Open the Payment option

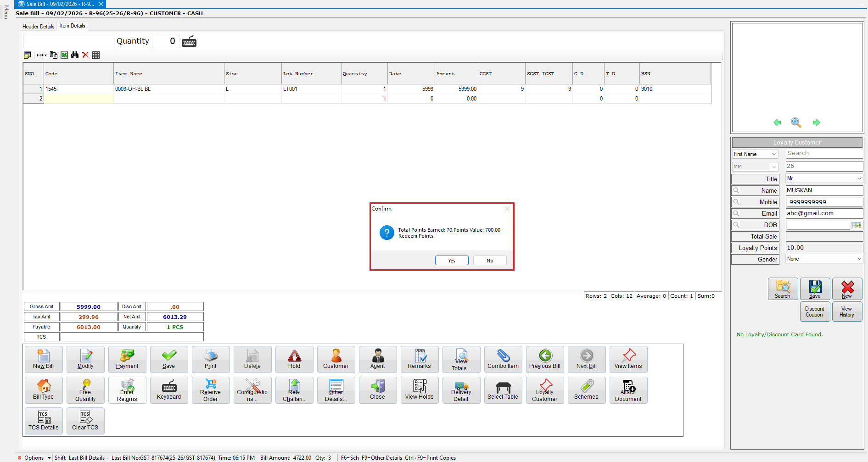127,359
